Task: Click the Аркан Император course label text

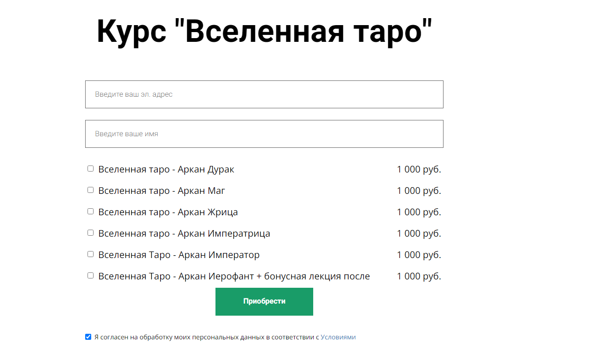Action: [179, 255]
